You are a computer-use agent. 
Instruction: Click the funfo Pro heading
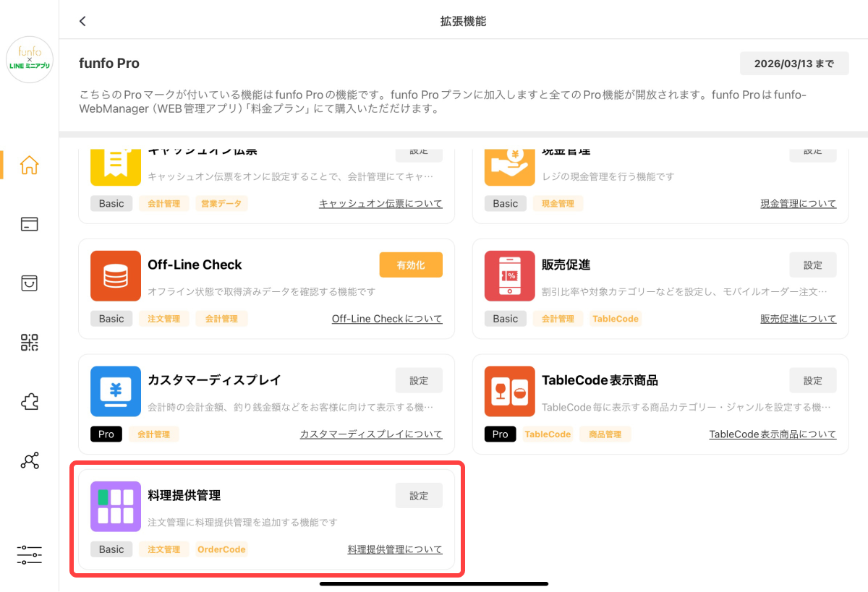pos(109,64)
